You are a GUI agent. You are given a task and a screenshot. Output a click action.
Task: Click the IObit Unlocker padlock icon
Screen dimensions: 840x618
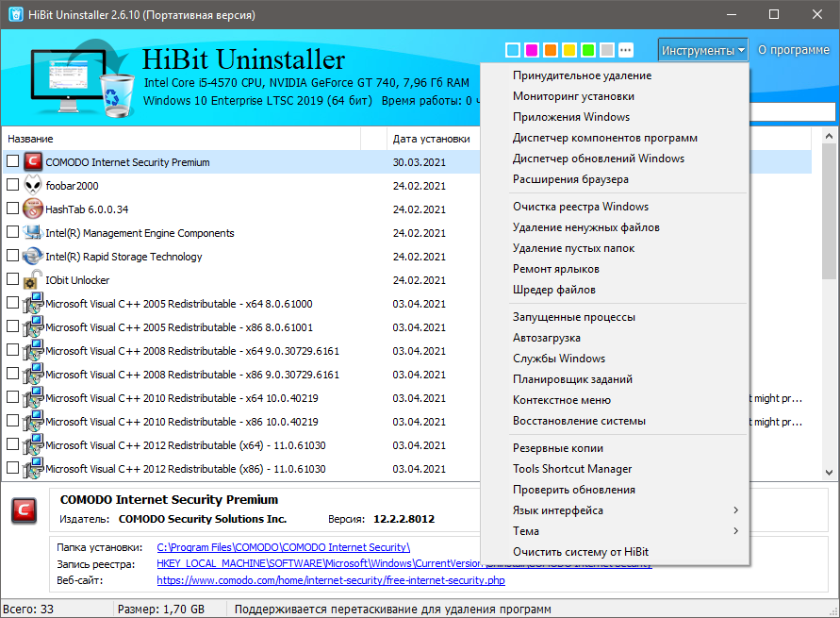coord(33,280)
